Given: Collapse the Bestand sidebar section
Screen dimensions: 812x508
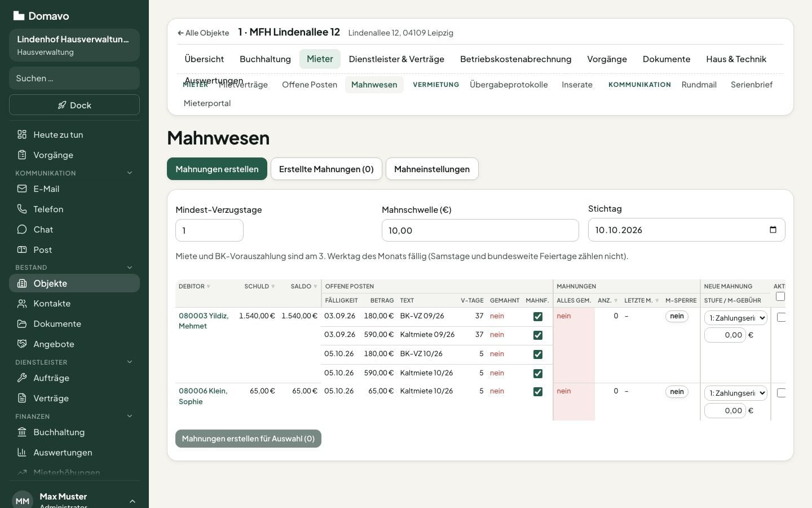Looking at the screenshot, I should point(130,268).
